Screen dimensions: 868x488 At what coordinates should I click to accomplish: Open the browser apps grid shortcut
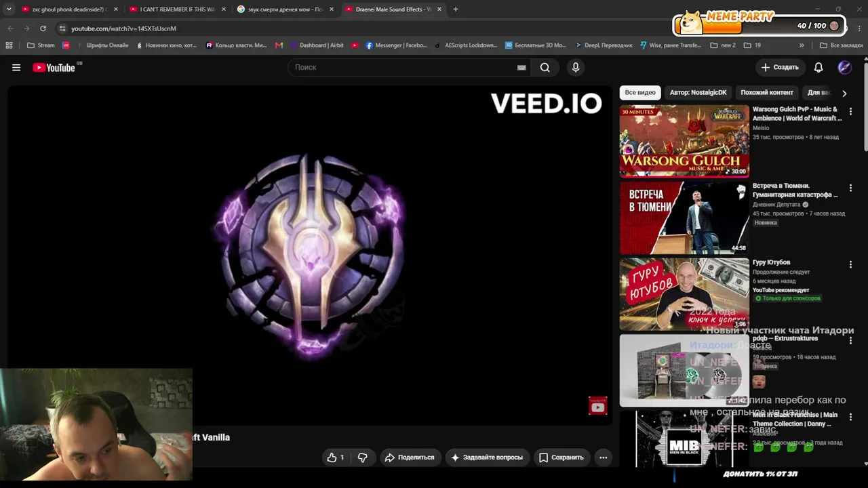[9, 45]
